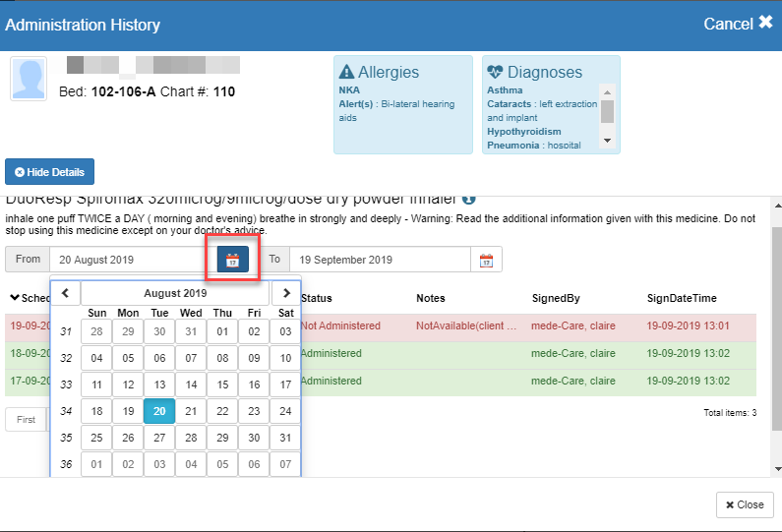
Task: Click the Status column header
Action: click(317, 298)
